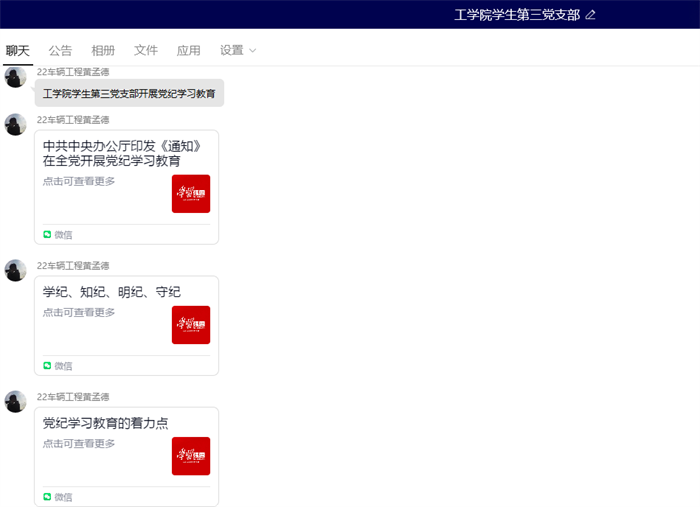This screenshot has width=700, height=507.
Task: Open red thumbnail on 中共中央办公厅 card
Action: coord(191,194)
